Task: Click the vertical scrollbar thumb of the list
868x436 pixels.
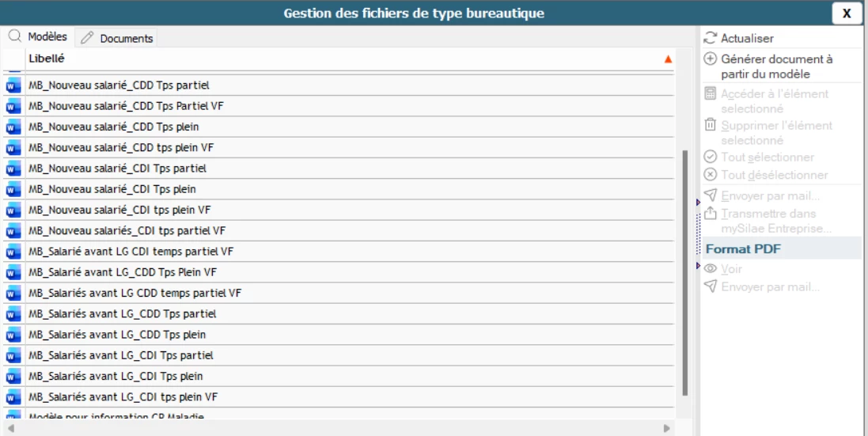Action: point(684,269)
